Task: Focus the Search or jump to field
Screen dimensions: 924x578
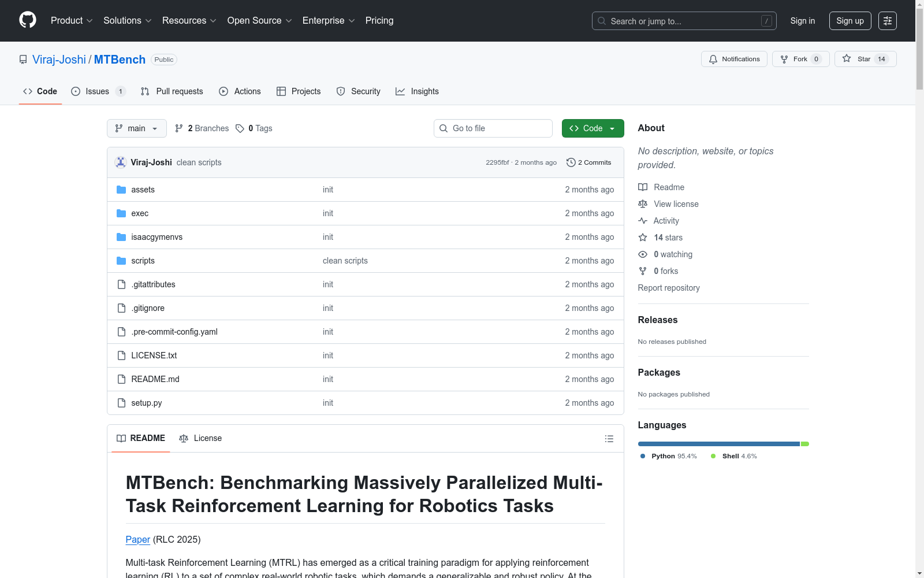Action: coord(684,21)
